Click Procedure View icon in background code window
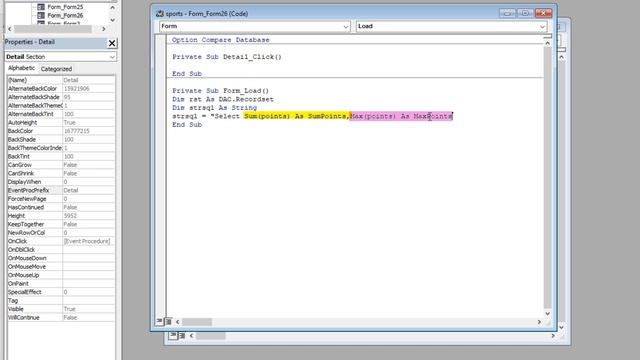Screen dimensions: 640x360 click(173, 335)
